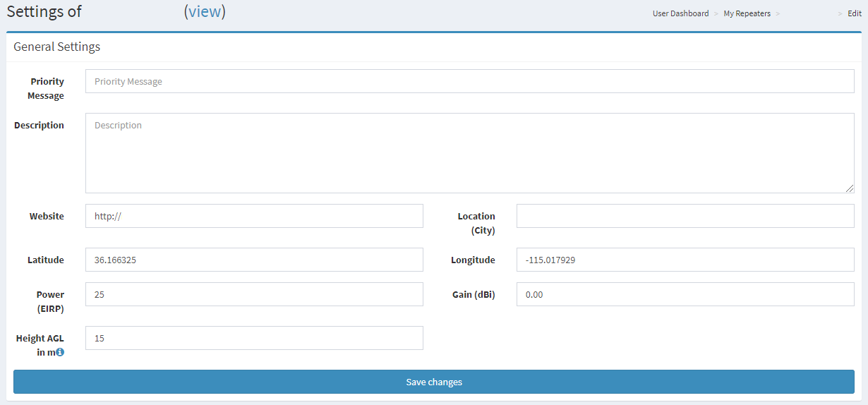Click into the Description text area

coord(470,153)
